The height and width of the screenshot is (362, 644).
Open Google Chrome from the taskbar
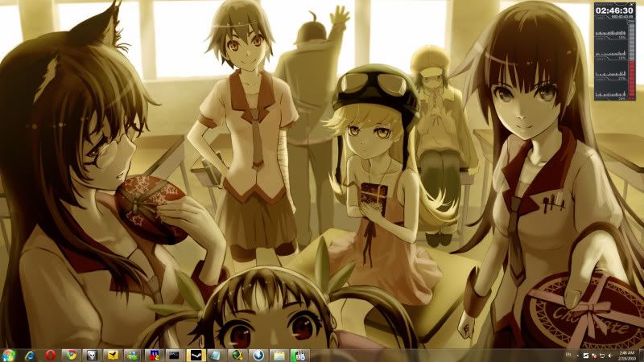click(x=72, y=356)
